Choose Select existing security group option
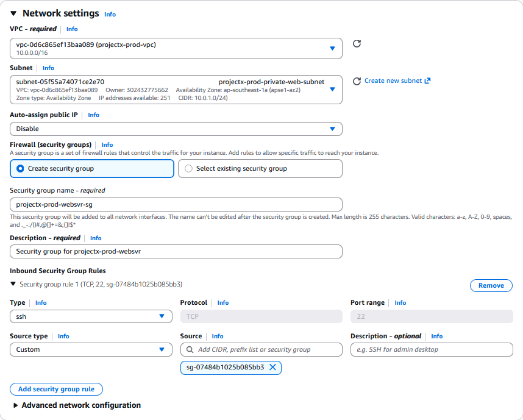The image size is (523, 420). point(260,168)
